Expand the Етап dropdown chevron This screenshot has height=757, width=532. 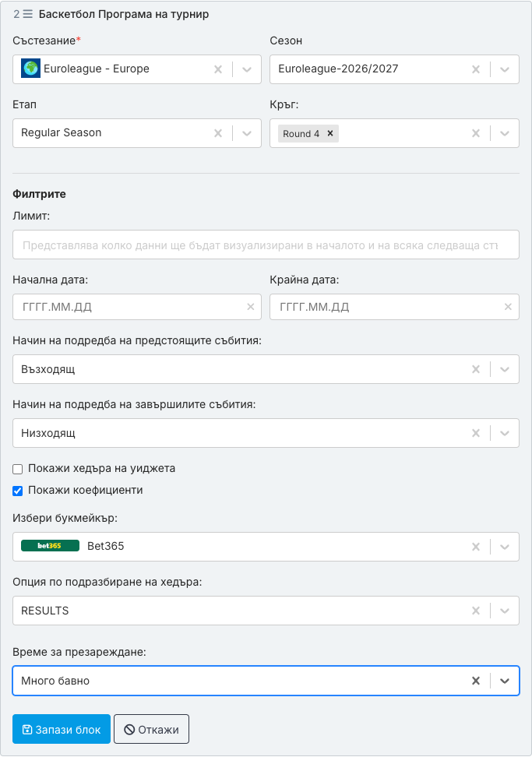[247, 132]
